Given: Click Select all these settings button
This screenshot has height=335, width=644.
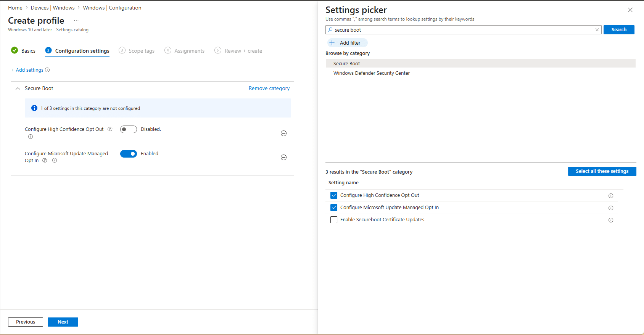Looking at the screenshot, I should (602, 171).
